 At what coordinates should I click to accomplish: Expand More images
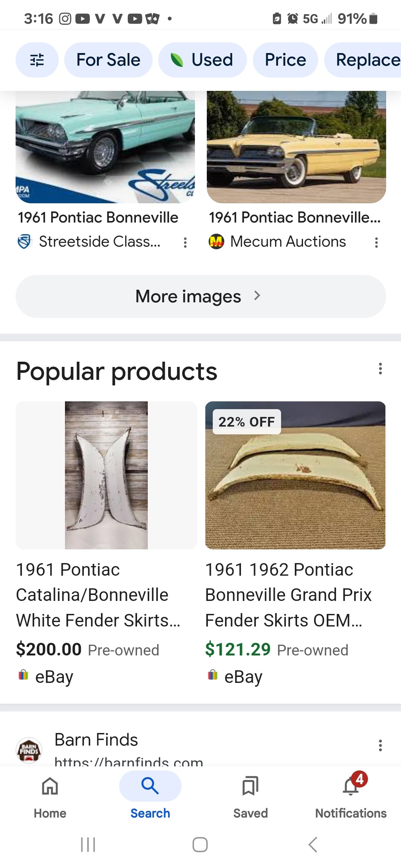(x=200, y=296)
